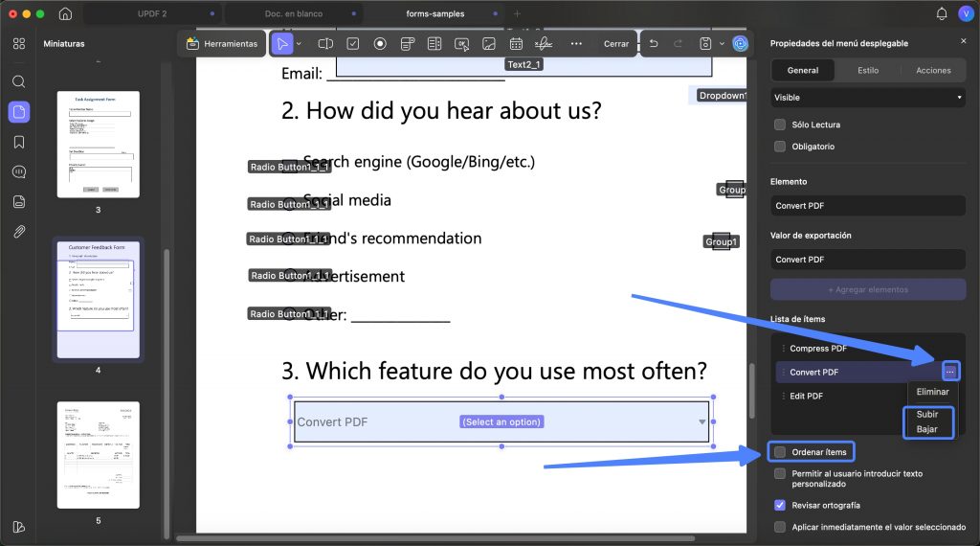The height and width of the screenshot is (546, 980).
Task: Switch to the UPDF 2 tab
Action: coord(152,13)
